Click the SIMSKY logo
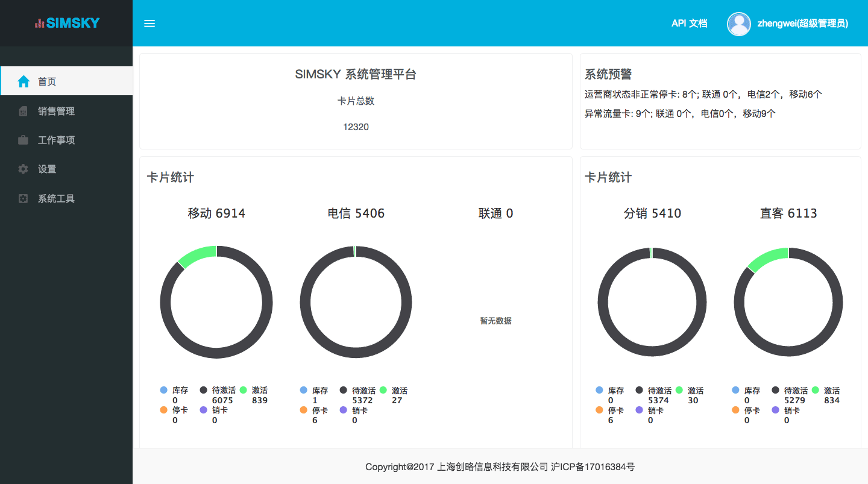The height and width of the screenshot is (484, 868). (x=67, y=24)
